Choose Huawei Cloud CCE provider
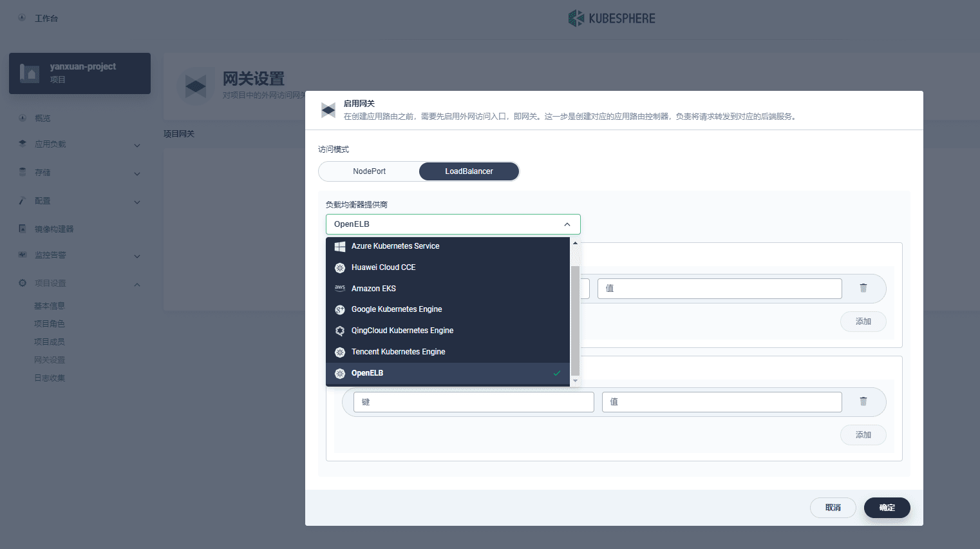This screenshot has height=549, width=980. coord(448,267)
